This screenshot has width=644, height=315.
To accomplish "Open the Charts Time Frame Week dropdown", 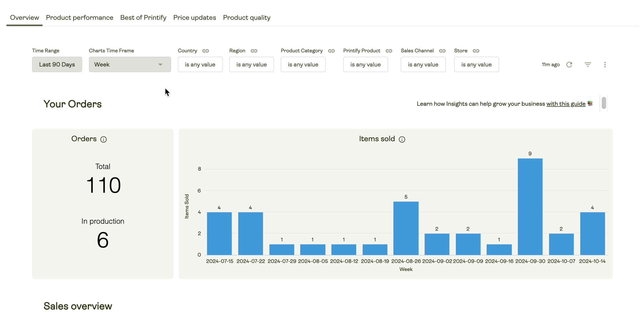I will [130, 64].
